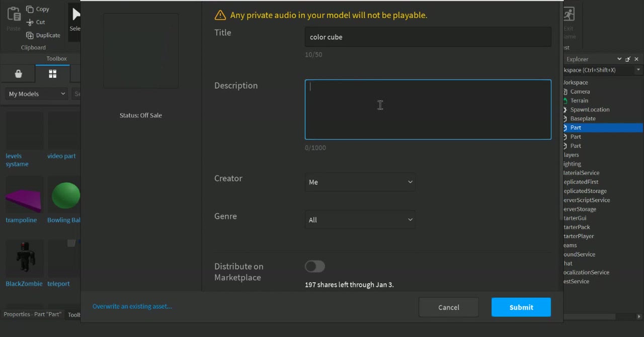Viewport: 644px width, 337px height.
Task: Toggle Distribute on Marketplace switch
Action: click(x=315, y=266)
